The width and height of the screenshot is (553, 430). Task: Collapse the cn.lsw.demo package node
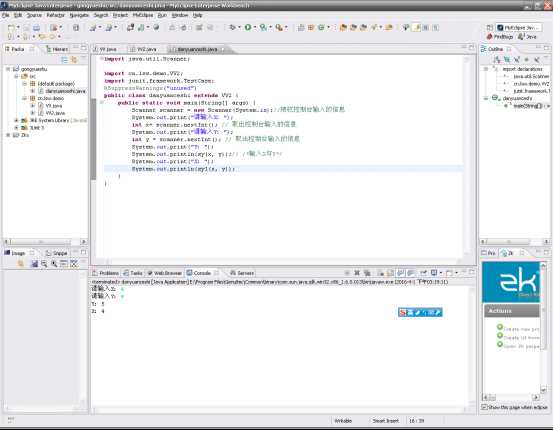(24, 98)
